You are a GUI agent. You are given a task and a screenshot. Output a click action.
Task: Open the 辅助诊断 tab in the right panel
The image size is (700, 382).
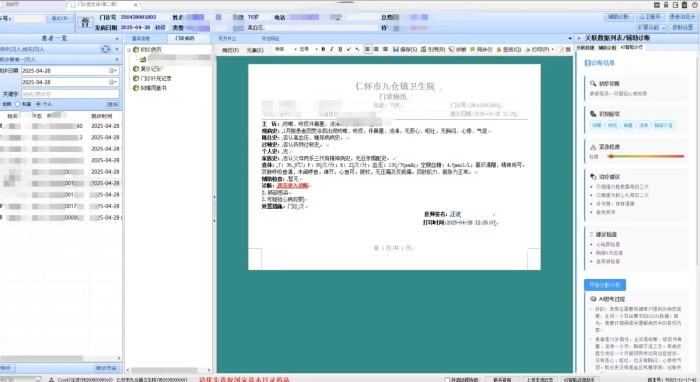607,47
